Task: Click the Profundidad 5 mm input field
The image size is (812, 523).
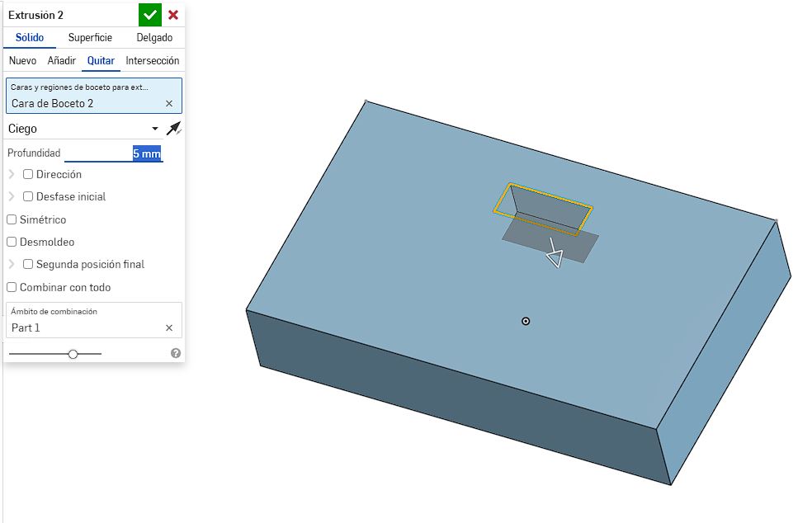Action: (113, 153)
